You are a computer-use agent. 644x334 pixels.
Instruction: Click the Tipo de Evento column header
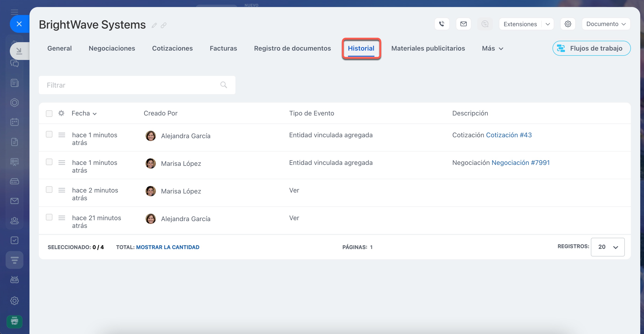pos(311,113)
